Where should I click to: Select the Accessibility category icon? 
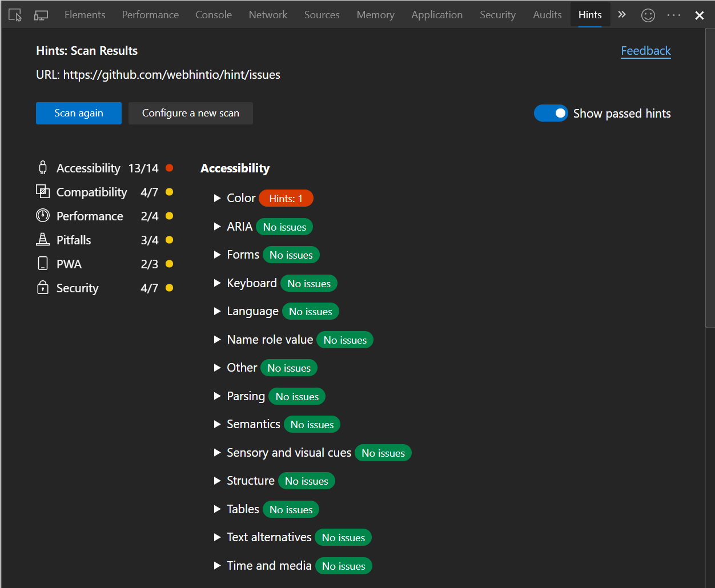tap(43, 167)
